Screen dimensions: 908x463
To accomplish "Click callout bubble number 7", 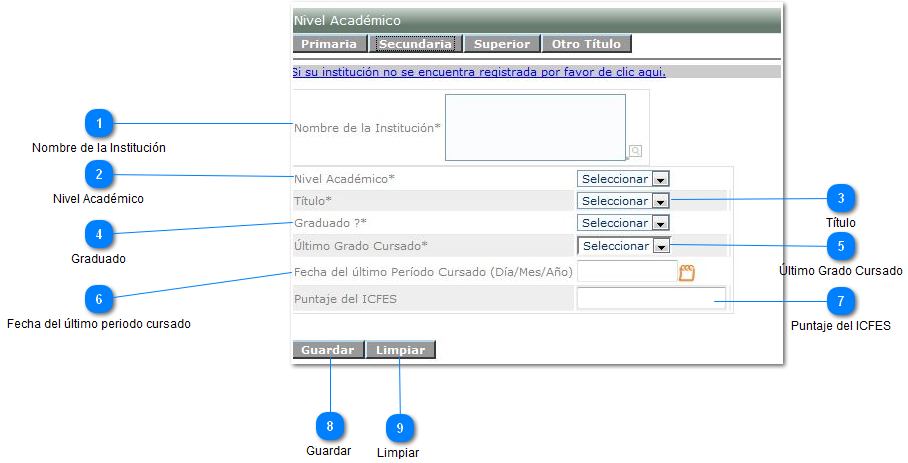I will (x=841, y=300).
